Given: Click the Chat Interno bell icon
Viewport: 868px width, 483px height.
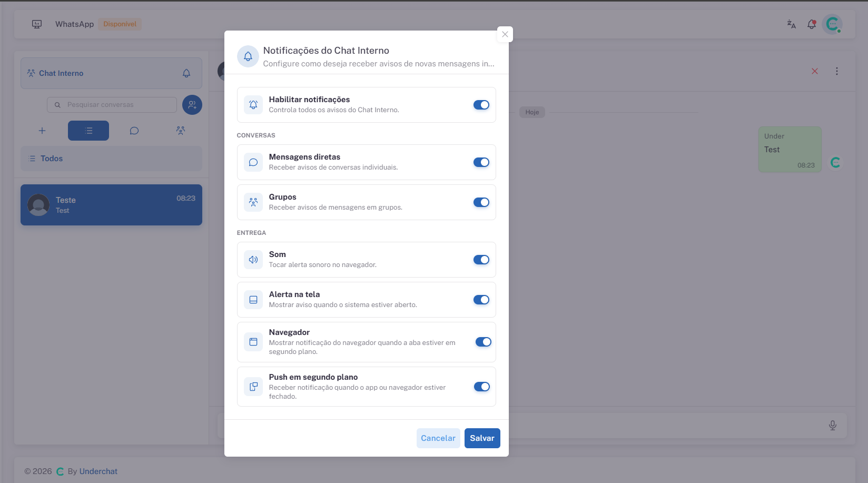Looking at the screenshot, I should pos(186,73).
